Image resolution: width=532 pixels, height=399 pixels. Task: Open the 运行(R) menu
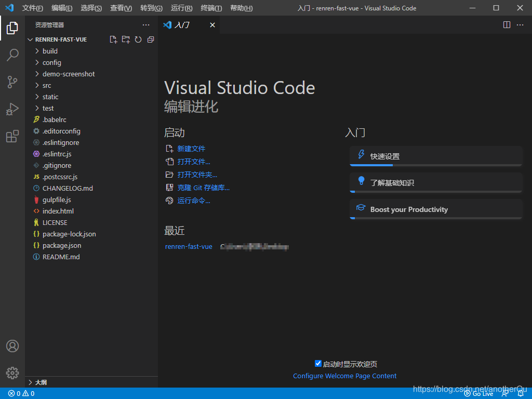click(x=181, y=8)
